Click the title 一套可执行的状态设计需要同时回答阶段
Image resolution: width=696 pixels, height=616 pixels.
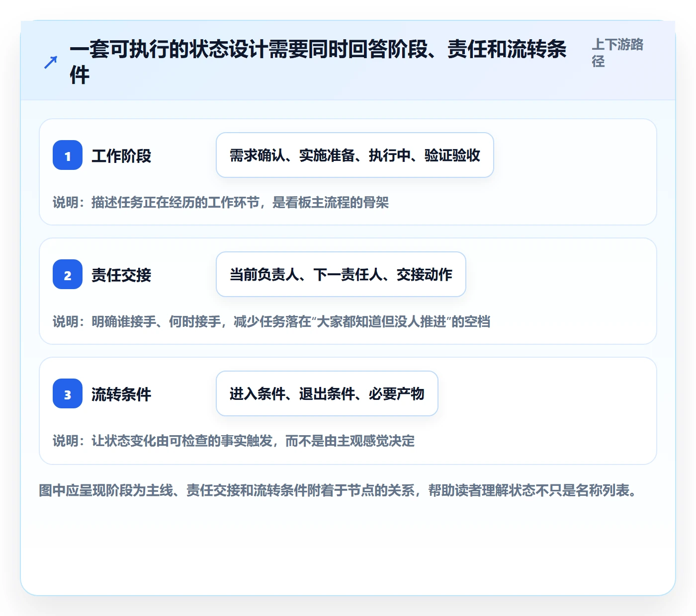coord(318,62)
